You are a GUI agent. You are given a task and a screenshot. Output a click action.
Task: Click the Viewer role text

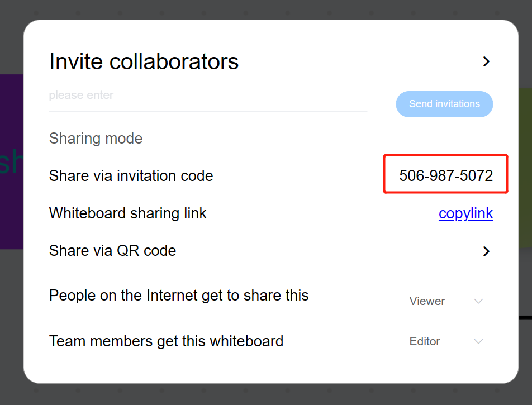click(427, 301)
